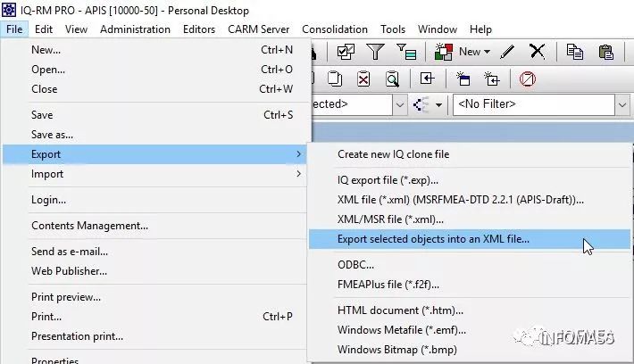Click the structure tree icon
This screenshot has width=634, height=364.
point(421,104)
